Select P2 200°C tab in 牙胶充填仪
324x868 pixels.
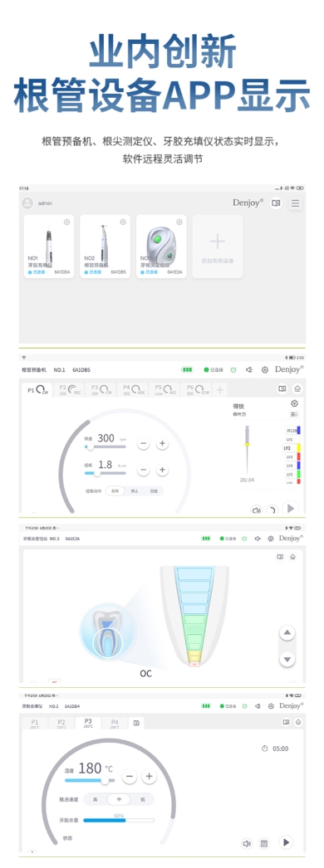tap(61, 724)
